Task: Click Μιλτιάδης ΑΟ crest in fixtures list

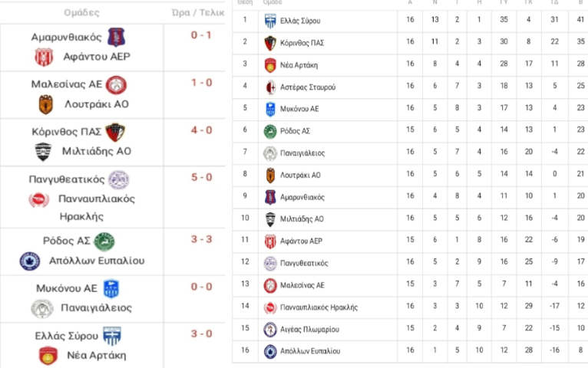Action: pyautogui.click(x=43, y=152)
